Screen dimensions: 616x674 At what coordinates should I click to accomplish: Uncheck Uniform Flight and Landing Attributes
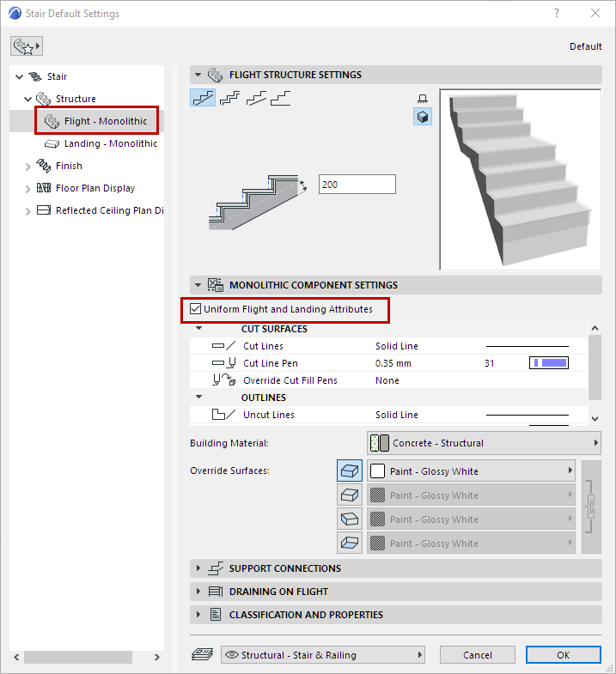tap(195, 308)
